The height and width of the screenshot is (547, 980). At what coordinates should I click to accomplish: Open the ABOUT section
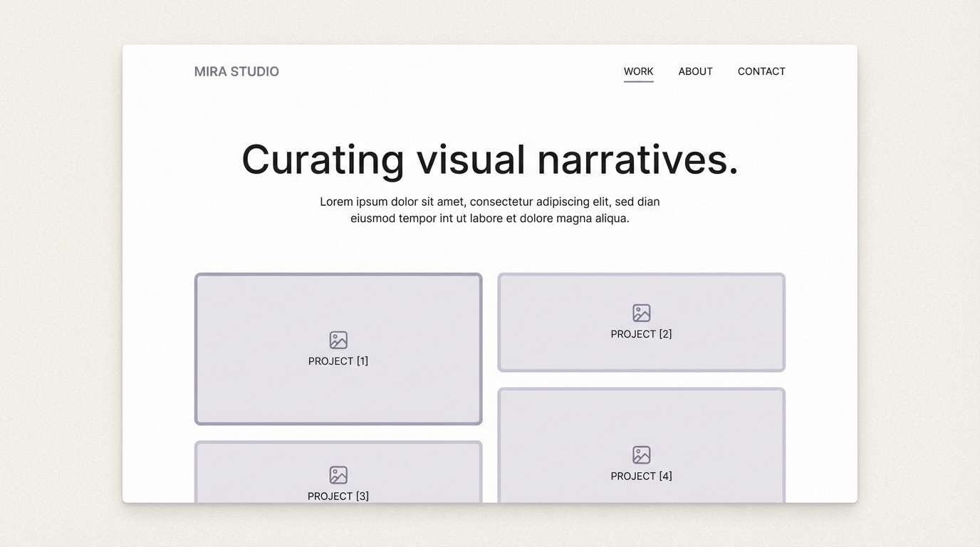point(695,71)
